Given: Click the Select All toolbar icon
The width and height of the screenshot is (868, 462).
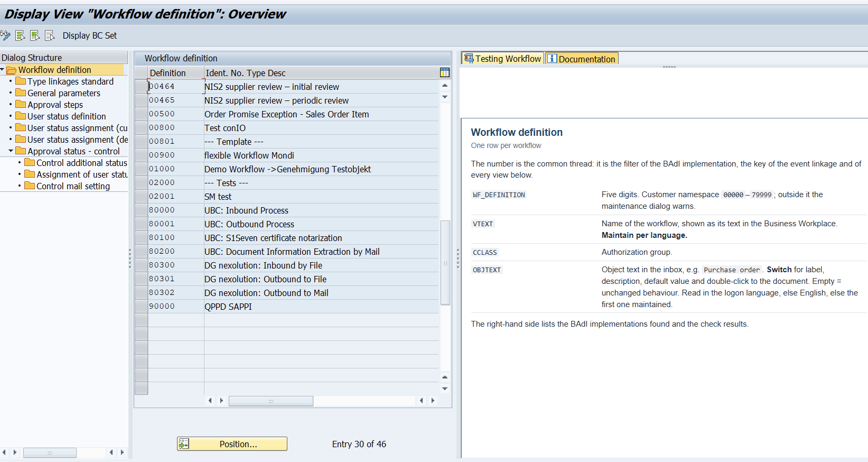Looking at the screenshot, I should pos(21,35).
